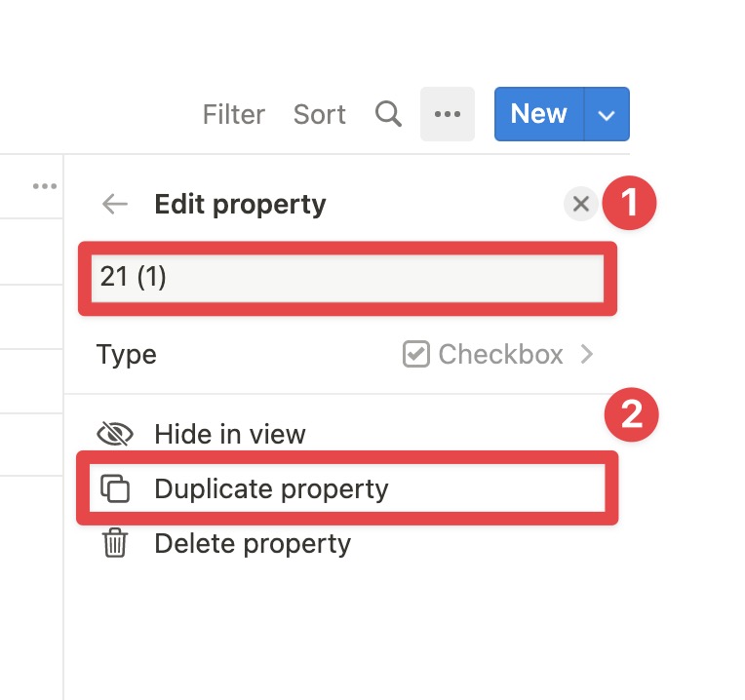Click the duplicate (overlapping squares) icon
The image size is (745, 700).
(115, 488)
